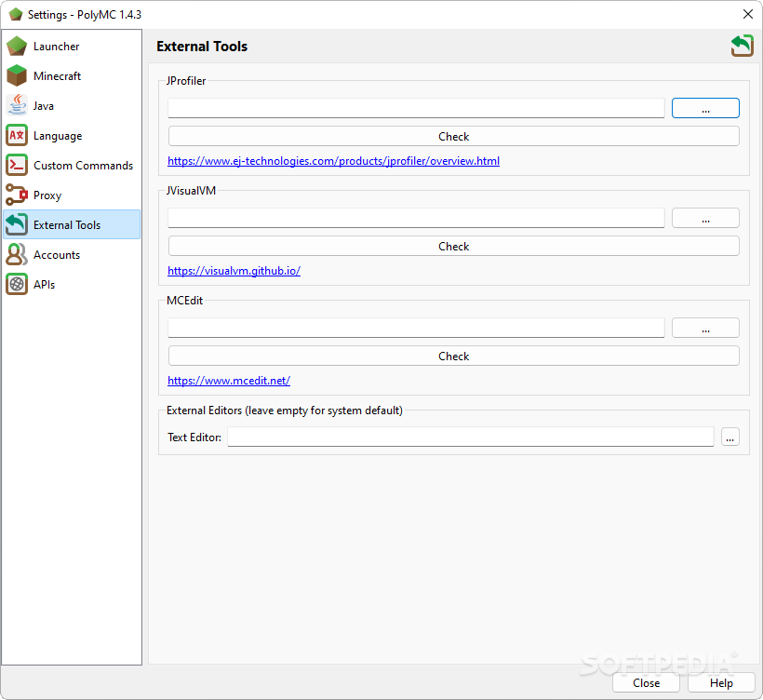Click the Proxy network icon
Image resolution: width=763 pixels, height=700 pixels.
point(17,195)
